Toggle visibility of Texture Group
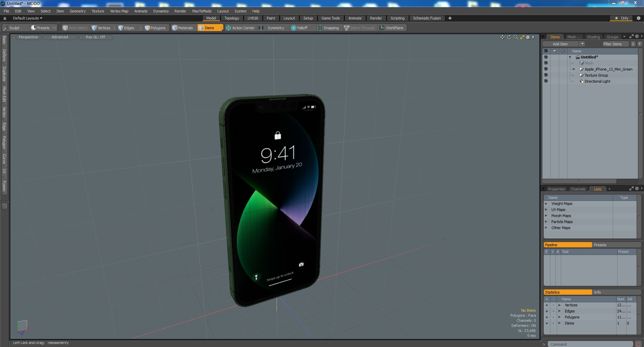Viewport: 644px width, 347px height. [x=546, y=75]
